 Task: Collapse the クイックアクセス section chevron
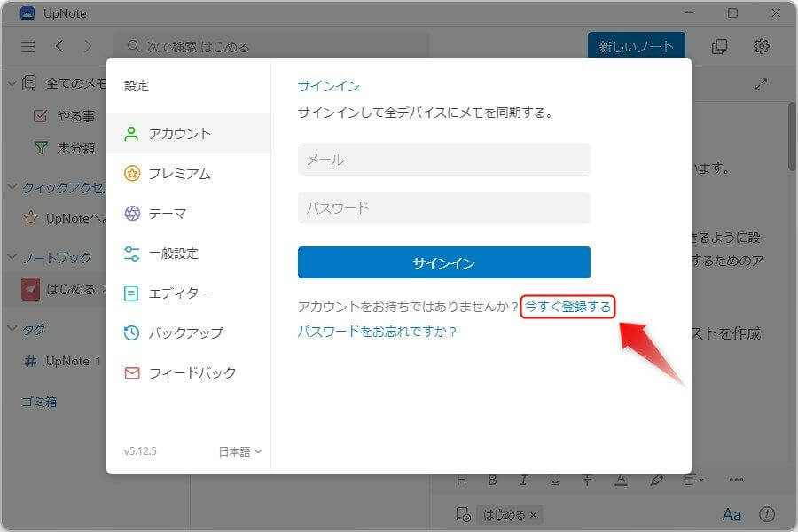click(12, 187)
